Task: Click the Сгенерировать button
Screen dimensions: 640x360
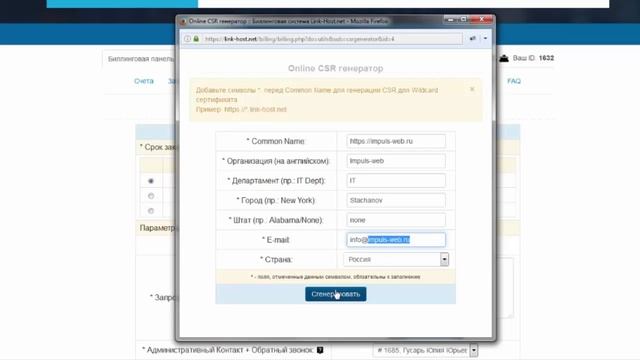Action: click(336, 294)
